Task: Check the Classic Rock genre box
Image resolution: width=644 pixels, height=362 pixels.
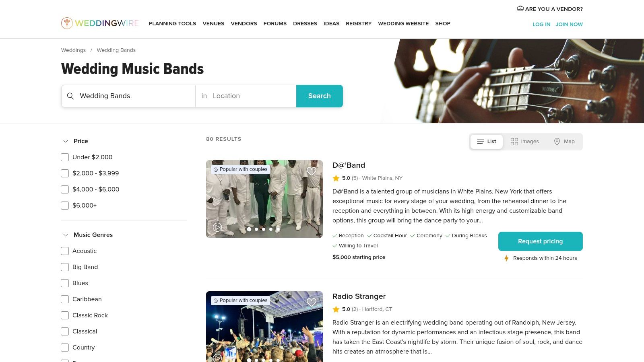Action: 65,315
